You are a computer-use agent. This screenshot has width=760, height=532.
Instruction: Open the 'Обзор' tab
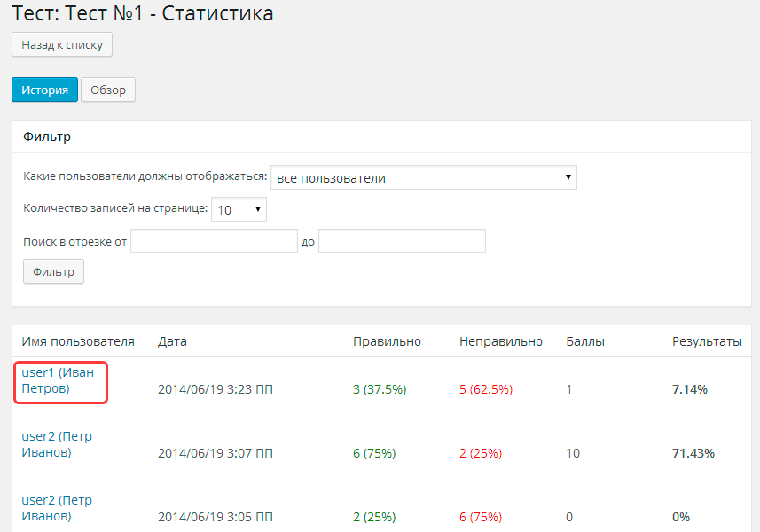[108, 90]
